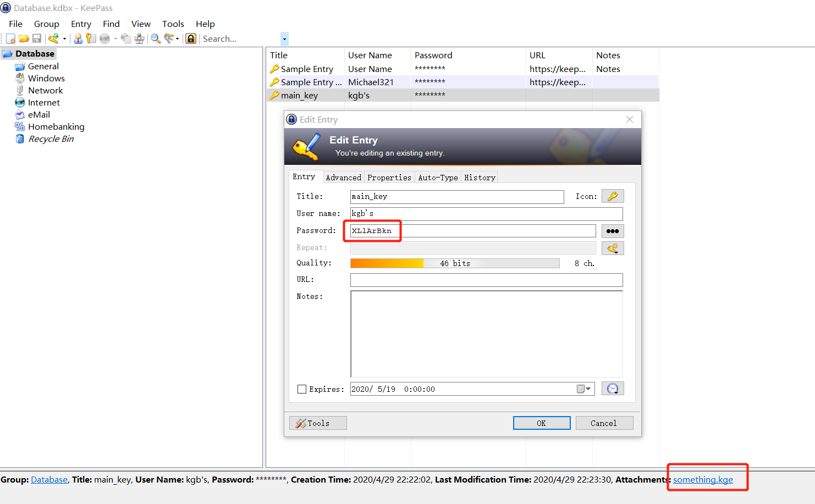
Task: Open the View menu
Action: (141, 24)
